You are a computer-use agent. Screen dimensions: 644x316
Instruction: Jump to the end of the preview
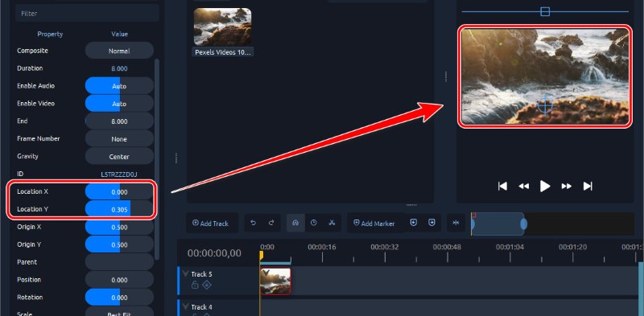(588, 187)
